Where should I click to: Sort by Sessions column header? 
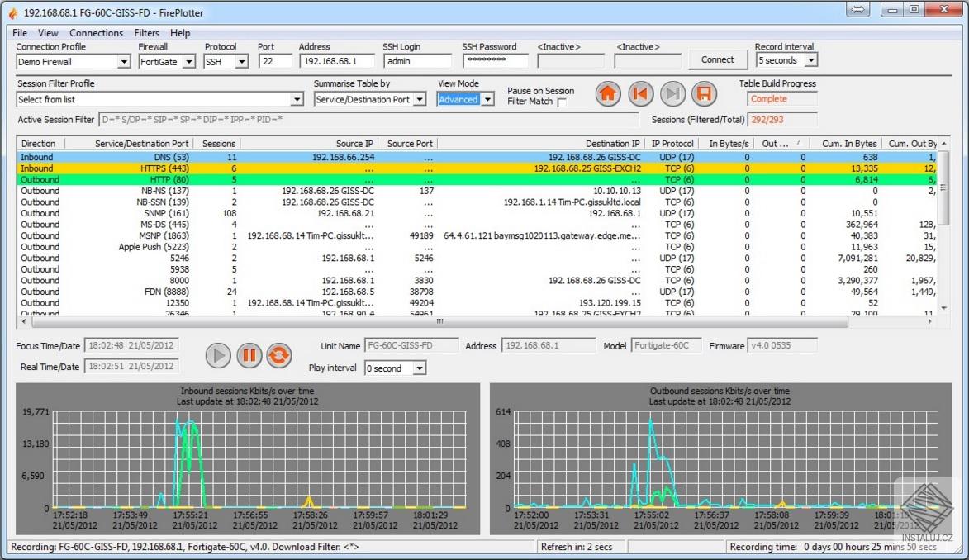pos(217,144)
